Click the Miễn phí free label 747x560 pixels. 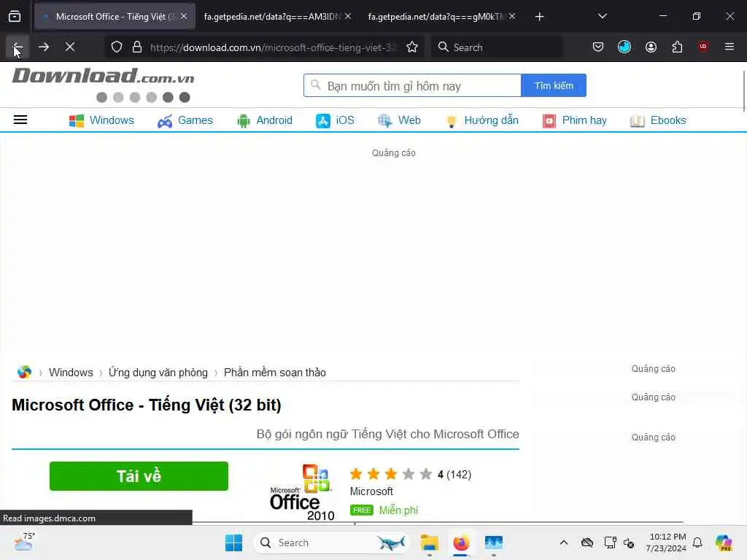pos(398,510)
